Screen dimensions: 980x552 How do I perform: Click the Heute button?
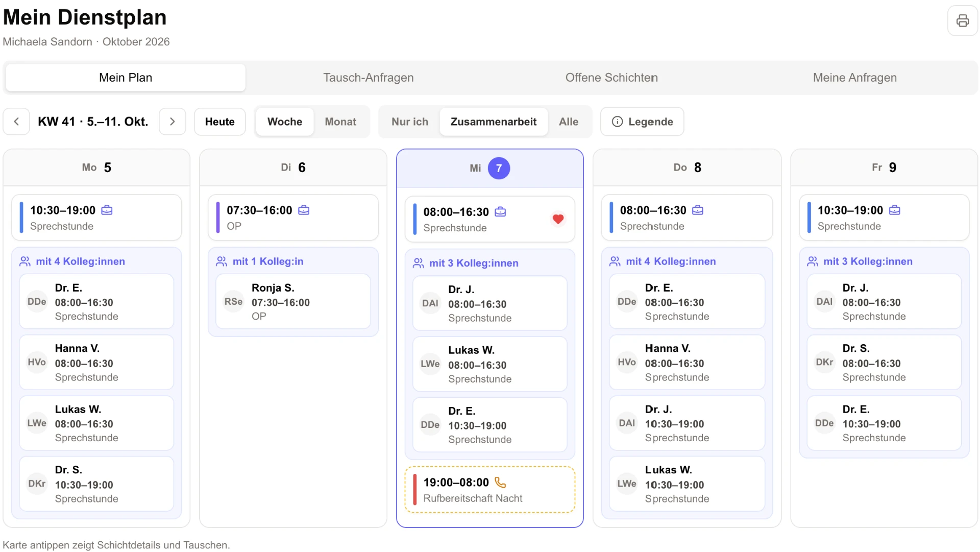pyautogui.click(x=220, y=122)
